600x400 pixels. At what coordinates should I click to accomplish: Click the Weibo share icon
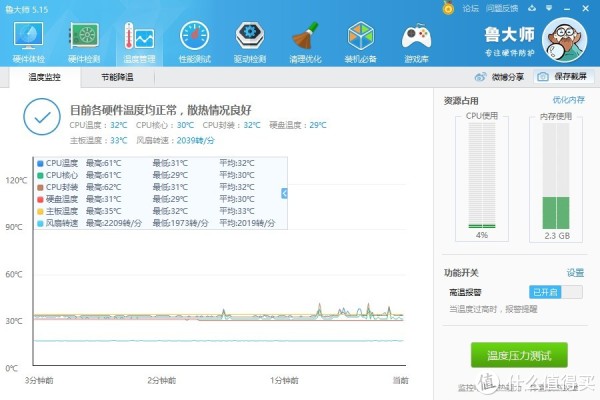[x=480, y=77]
